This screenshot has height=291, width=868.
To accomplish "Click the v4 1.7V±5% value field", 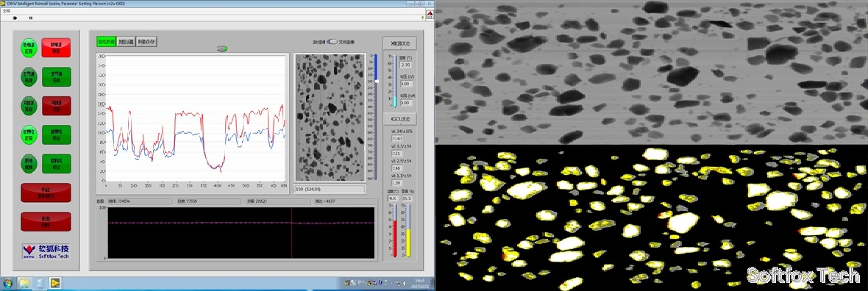I will (397, 182).
